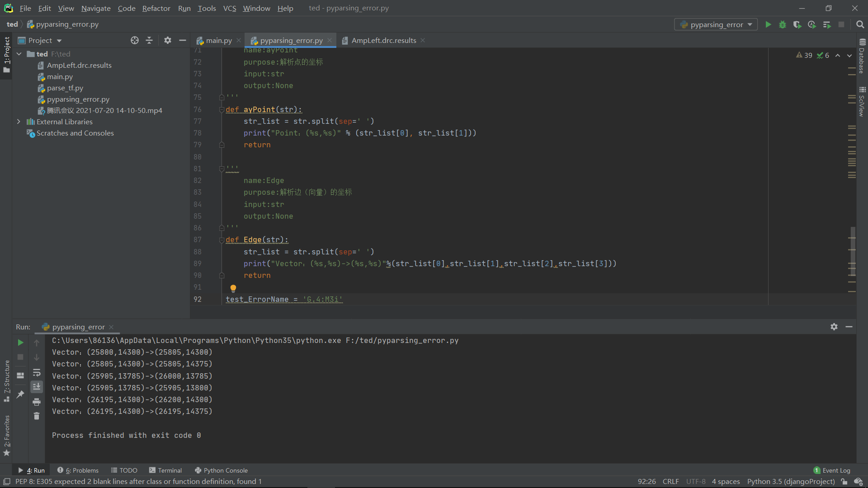Collapse all in Project panel
This screenshot has width=868, height=488.
click(149, 41)
